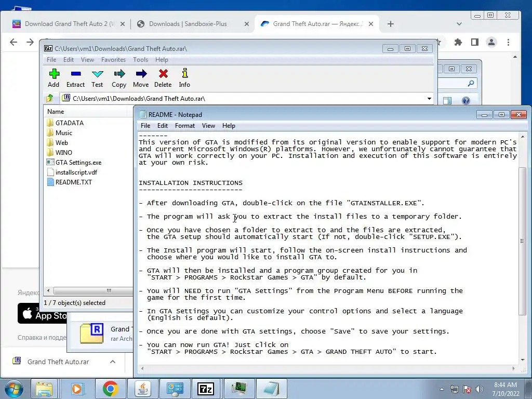Go forward in Chrome
The height and width of the screenshot is (399, 532).
(x=30, y=42)
